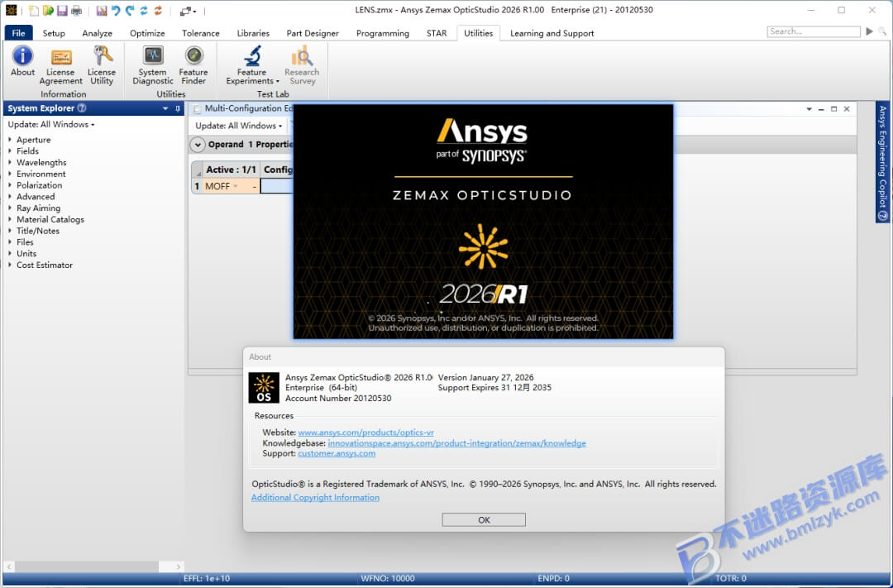Click the System Explorer help question icon

(81, 108)
